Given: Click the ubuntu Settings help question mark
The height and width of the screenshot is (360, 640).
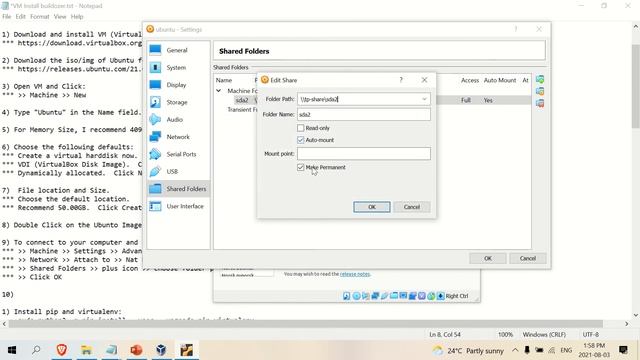Looking at the screenshot, I should tap(516, 29).
